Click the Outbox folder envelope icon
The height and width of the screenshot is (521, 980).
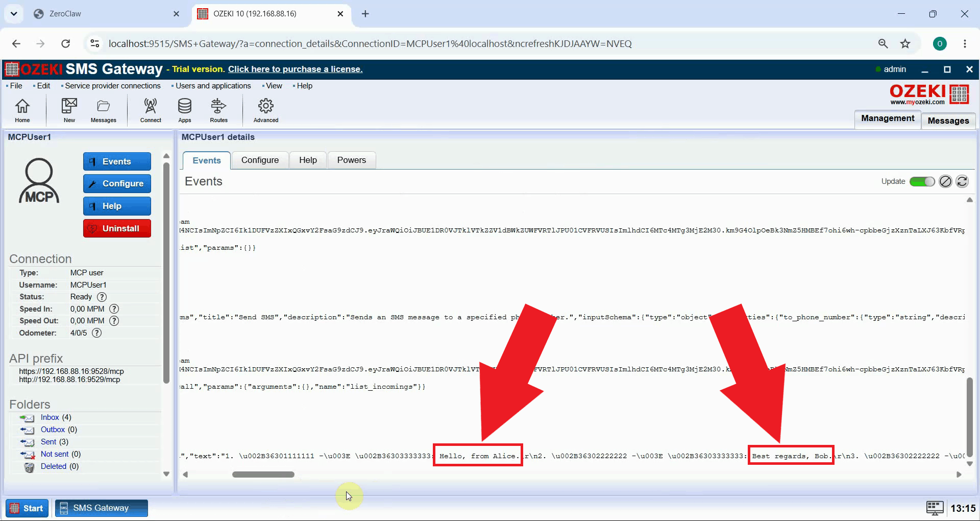point(28,430)
